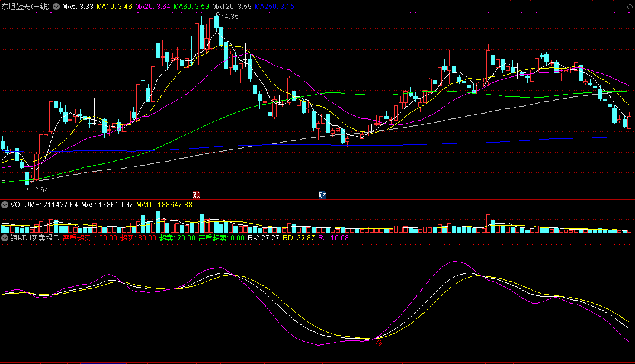Click the 严重超卖: 0.00 label
Viewport: 635px width, 364px height.
point(222,238)
